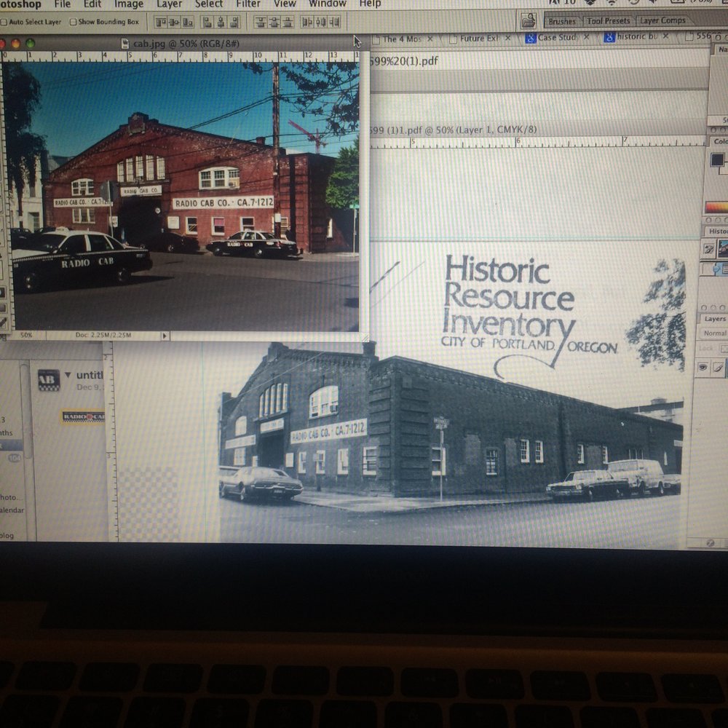This screenshot has height=728, width=728.
Task: Toggle the layer eye visibility icon
Action: [x=703, y=368]
